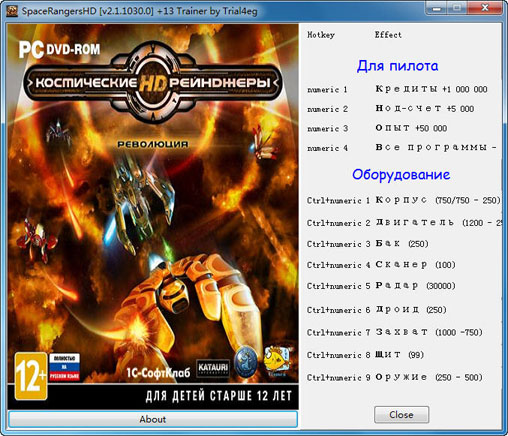Select the numeric 3 experience row
508x436 pixels.
(377, 128)
